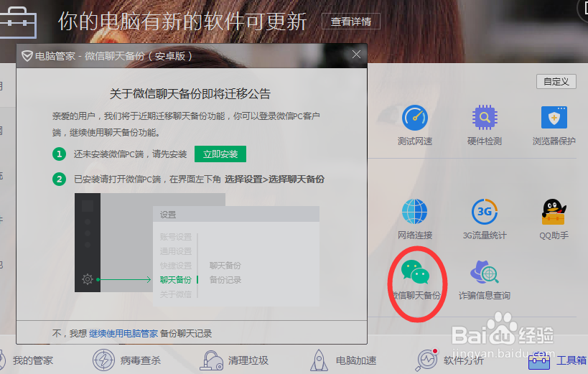588x374 pixels.
Task: Open the 浏览器保护 shield tool
Action: [x=554, y=126]
